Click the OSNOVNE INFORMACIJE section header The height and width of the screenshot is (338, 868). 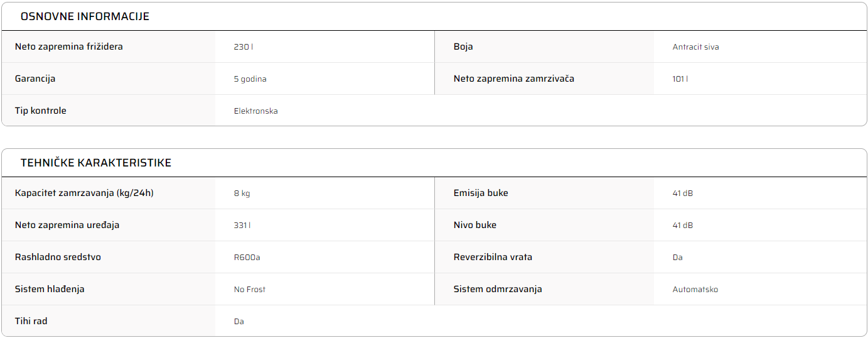click(x=85, y=16)
